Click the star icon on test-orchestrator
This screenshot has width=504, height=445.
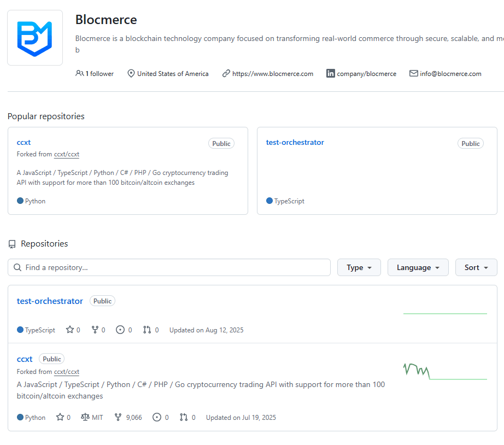(71, 330)
